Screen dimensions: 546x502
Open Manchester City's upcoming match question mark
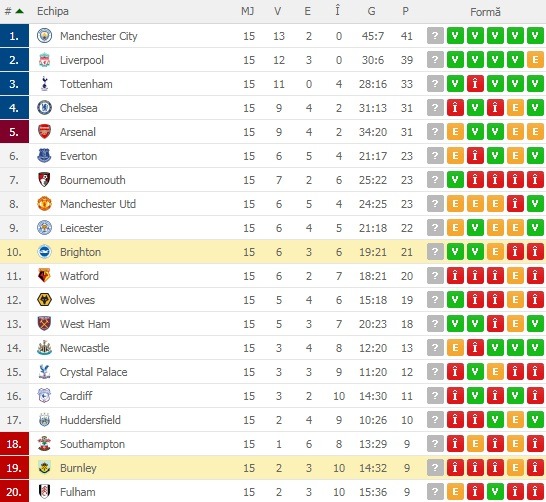point(435,36)
